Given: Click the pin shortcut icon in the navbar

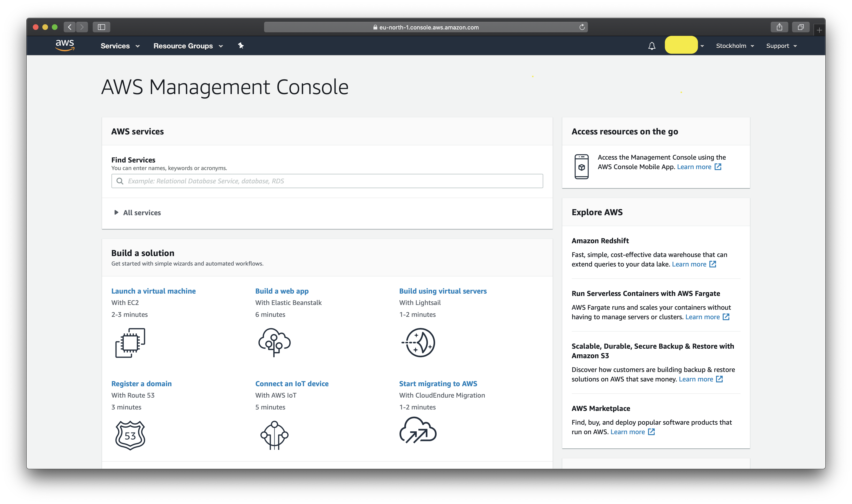Looking at the screenshot, I should (x=241, y=46).
